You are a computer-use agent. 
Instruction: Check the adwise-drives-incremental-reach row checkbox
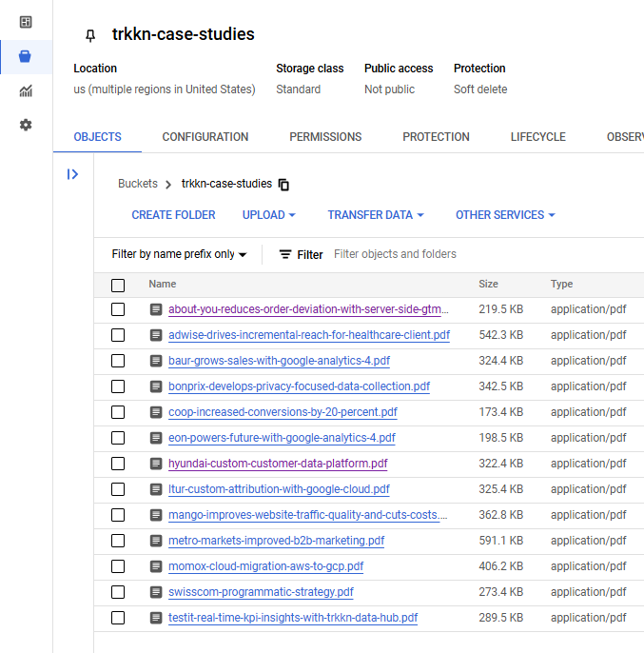[118, 335]
